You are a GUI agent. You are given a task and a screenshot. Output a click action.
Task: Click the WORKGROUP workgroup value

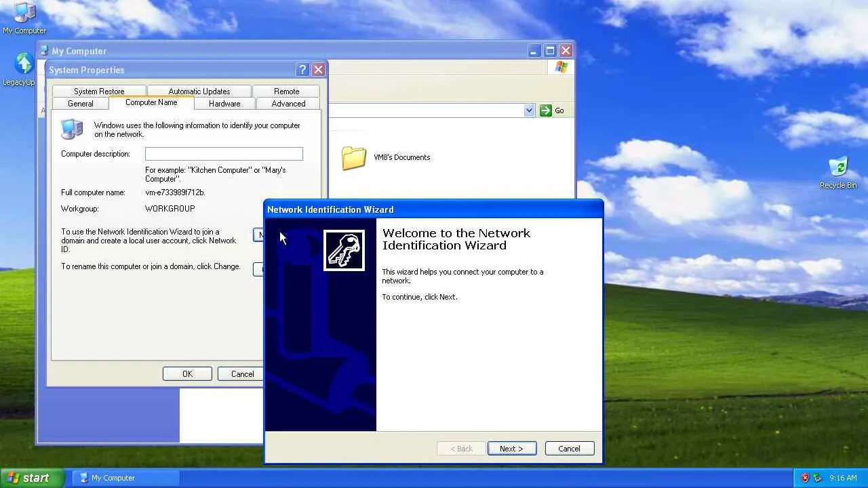coord(170,209)
